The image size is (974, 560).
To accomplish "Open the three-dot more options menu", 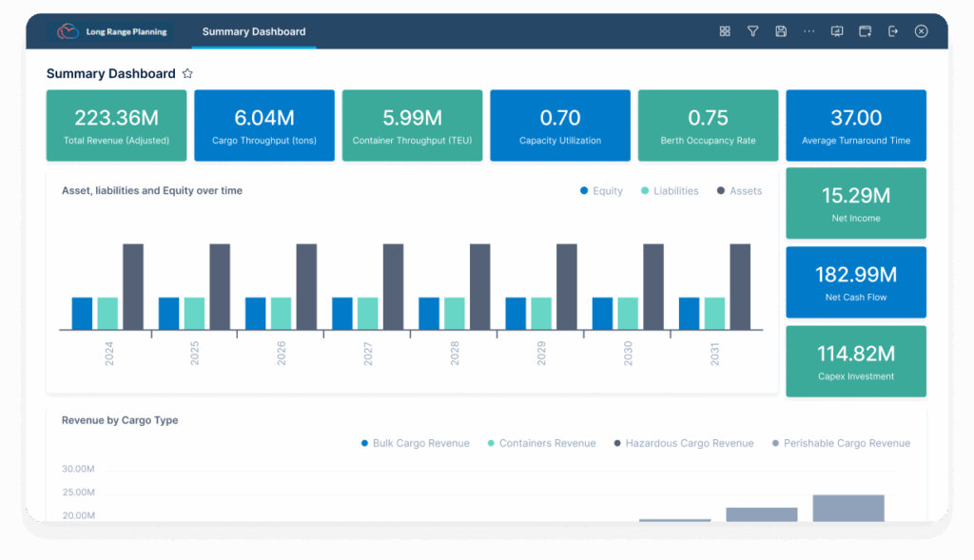I will [808, 31].
